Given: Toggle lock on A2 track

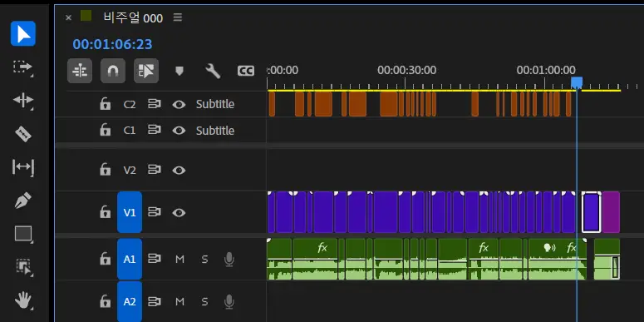Looking at the screenshot, I should tap(106, 301).
